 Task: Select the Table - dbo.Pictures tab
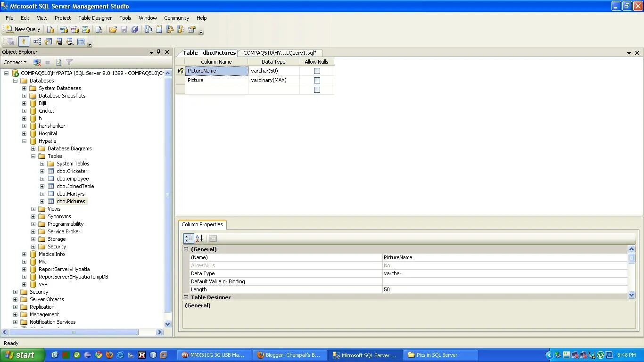tap(209, 53)
